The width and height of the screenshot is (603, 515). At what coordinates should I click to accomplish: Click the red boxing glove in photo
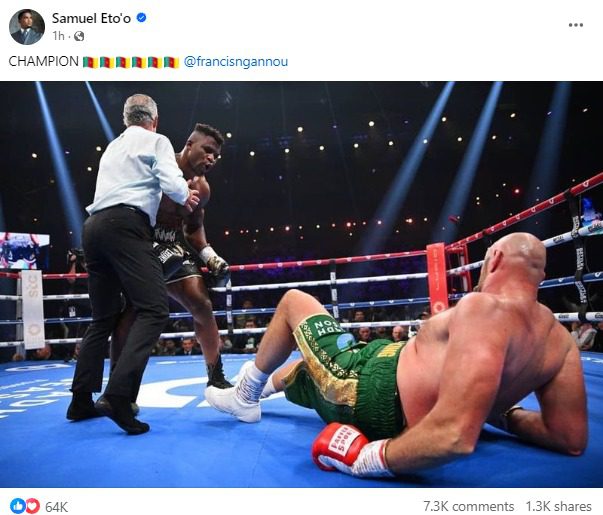coord(340,446)
